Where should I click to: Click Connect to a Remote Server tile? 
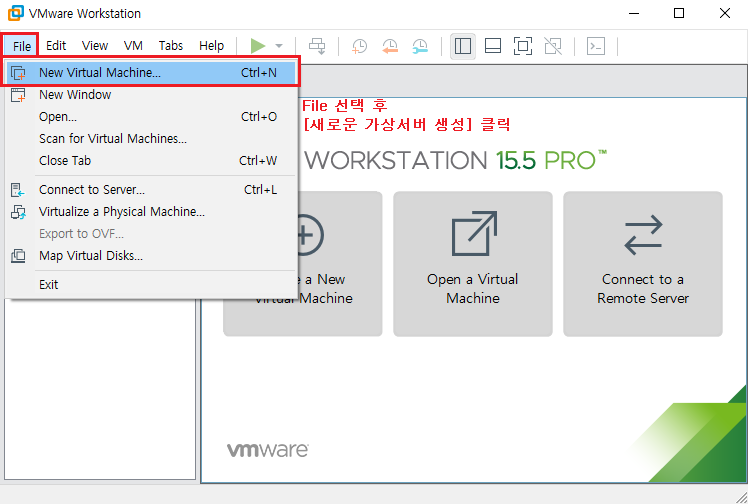(643, 264)
